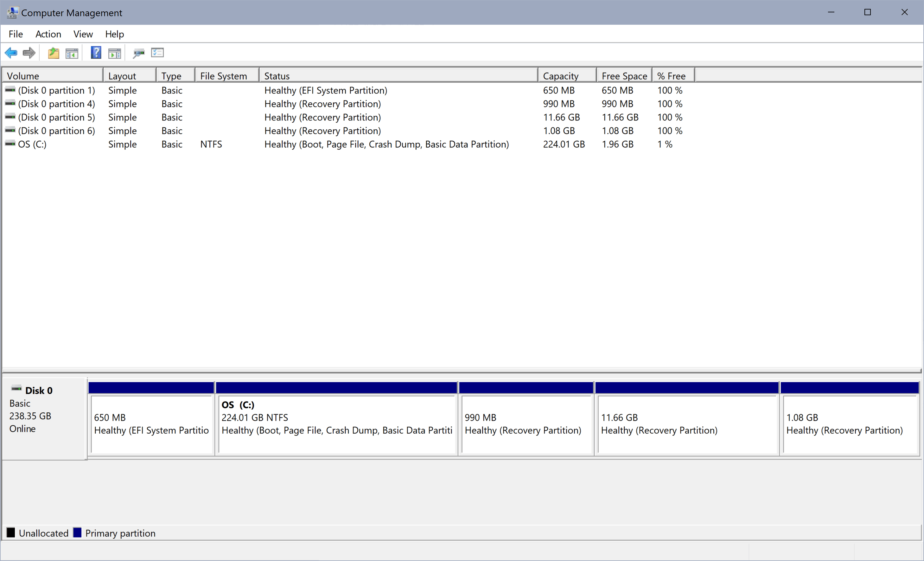Select Disk 0 partition 5 volume row
The image size is (924, 561).
click(x=56, y=117)
